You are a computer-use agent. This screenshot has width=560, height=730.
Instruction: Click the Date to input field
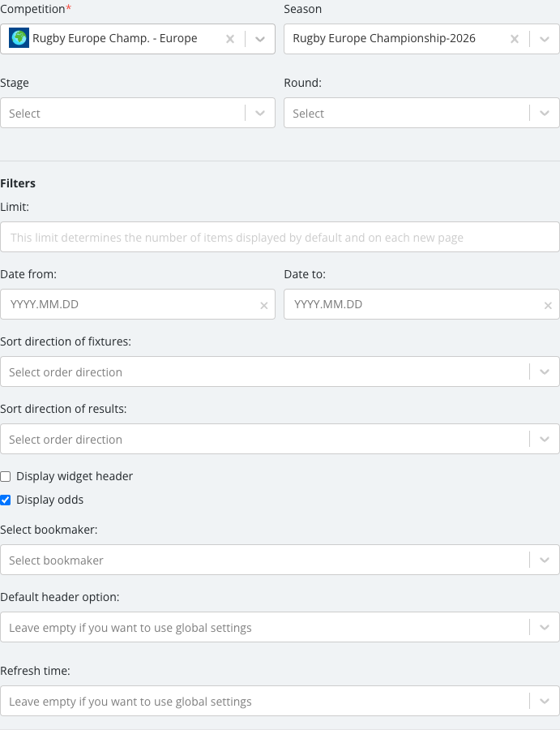pyautogui.click(x=421, y=304)
